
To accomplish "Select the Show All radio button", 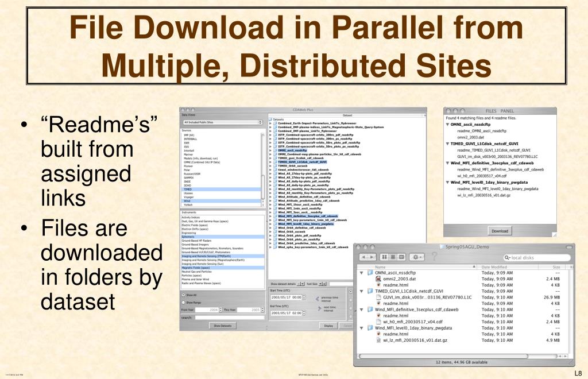I will pyautogui.click(x=183, y=295).
